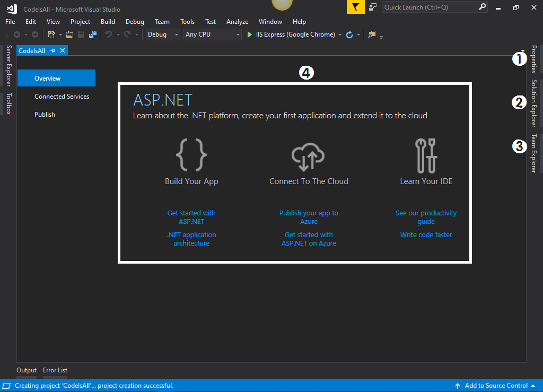Expand the browser refresh dropdown arrow

(358, 34)
